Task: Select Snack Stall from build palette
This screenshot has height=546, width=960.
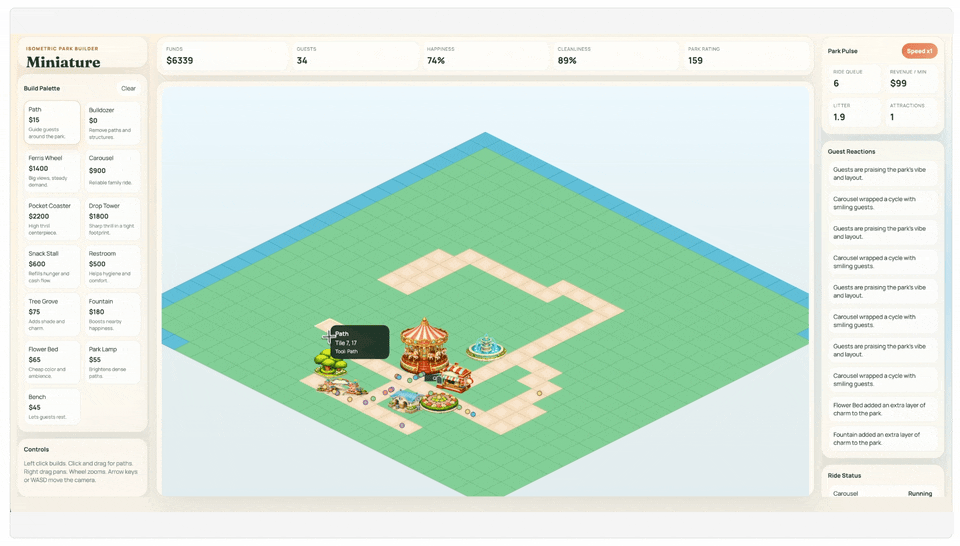Action: pyautogui.click(x=52, y=266)
